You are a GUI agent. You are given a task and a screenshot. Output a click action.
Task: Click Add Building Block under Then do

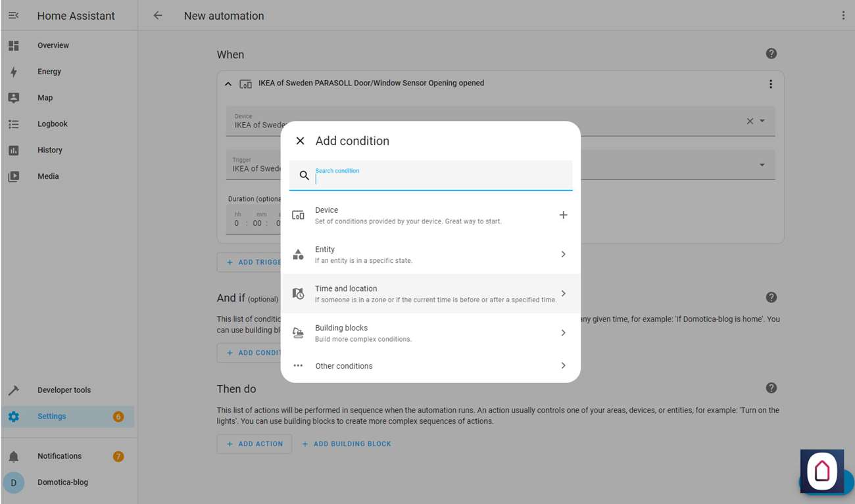[347, 444]
